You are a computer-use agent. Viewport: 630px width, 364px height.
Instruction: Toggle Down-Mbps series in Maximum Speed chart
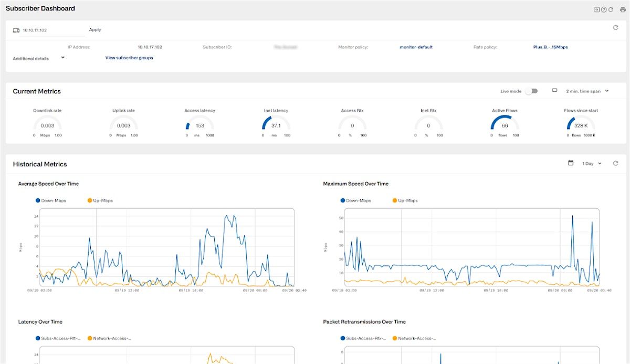[x=356, y=200]
